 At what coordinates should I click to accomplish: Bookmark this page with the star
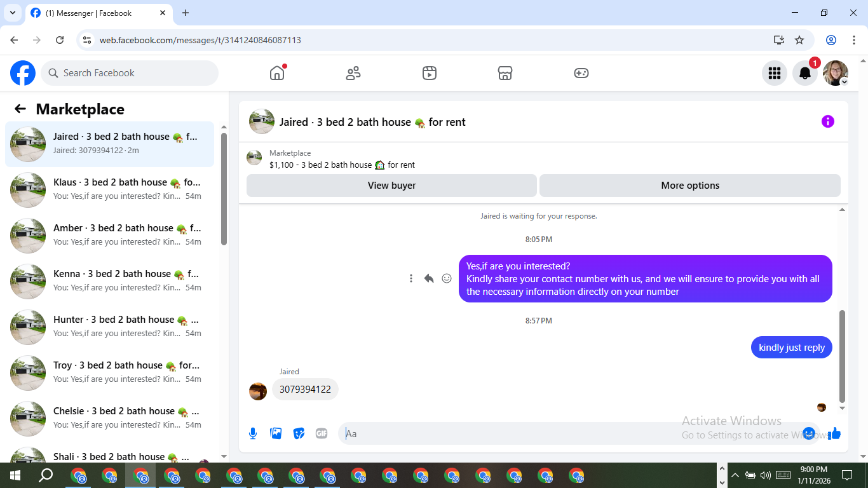[799, 40]
